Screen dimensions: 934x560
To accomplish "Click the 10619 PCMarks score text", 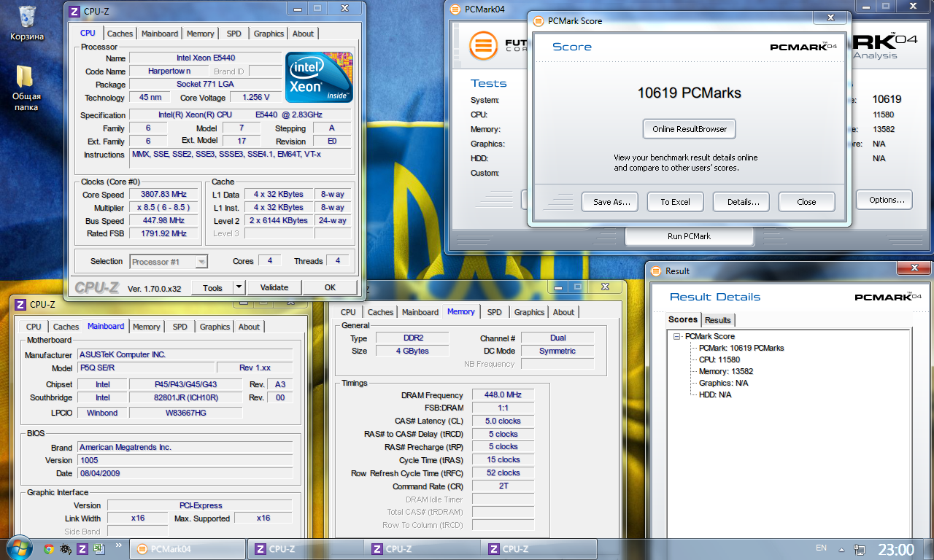I will 690,93.
